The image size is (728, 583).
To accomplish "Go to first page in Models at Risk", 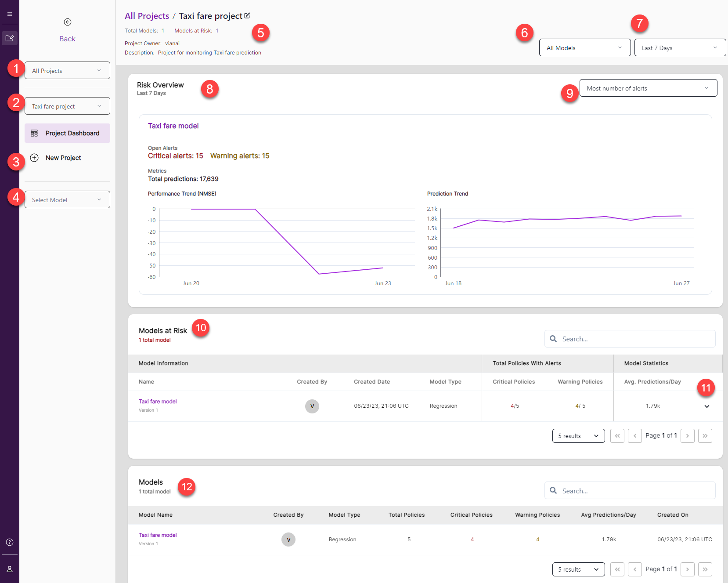I will point(617,436).
